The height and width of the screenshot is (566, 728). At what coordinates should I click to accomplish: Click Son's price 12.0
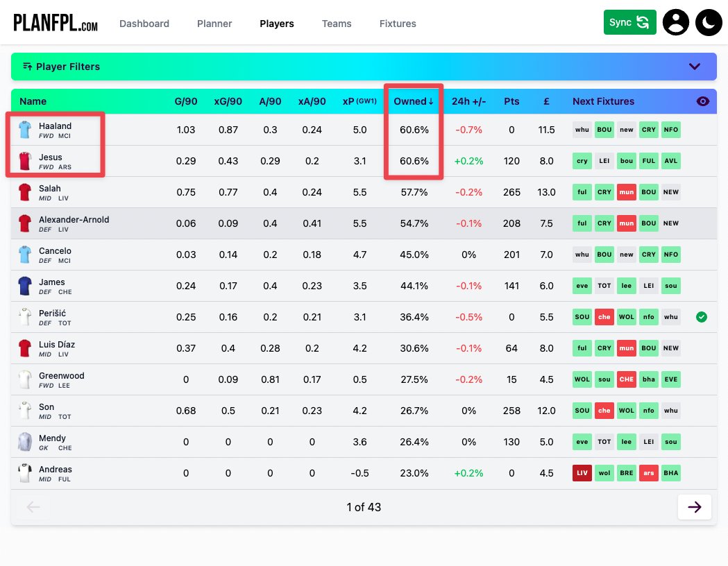pos(546,411)
